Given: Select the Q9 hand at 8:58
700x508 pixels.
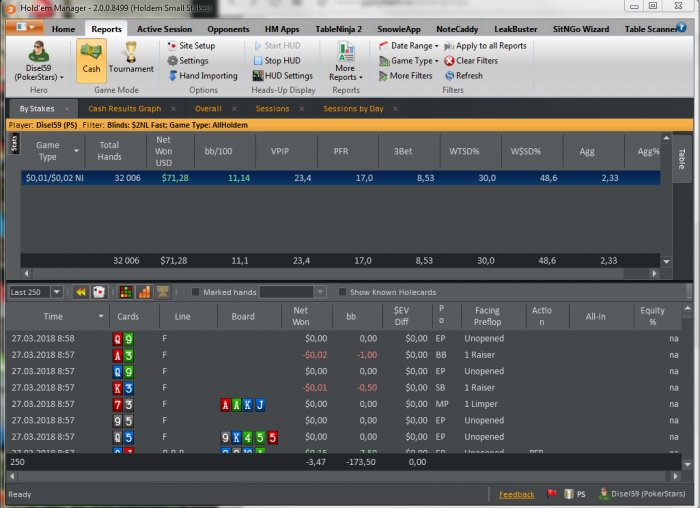Looking at the screenshot, I should tap(344, 339).
